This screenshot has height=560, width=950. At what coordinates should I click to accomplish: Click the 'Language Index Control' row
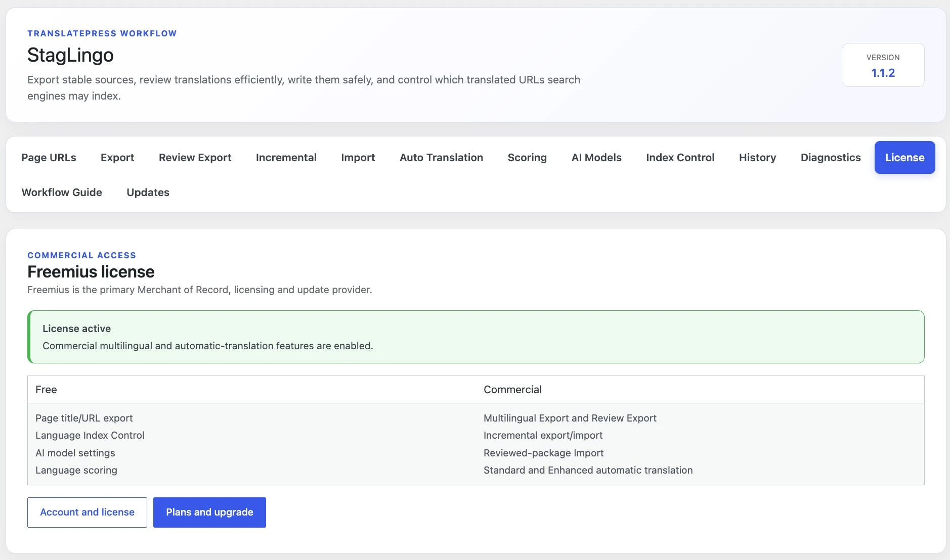90,435
